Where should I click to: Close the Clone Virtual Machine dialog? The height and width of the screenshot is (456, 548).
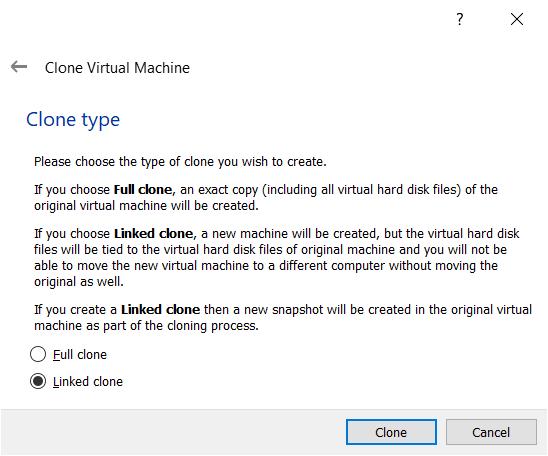coord(517,19)
